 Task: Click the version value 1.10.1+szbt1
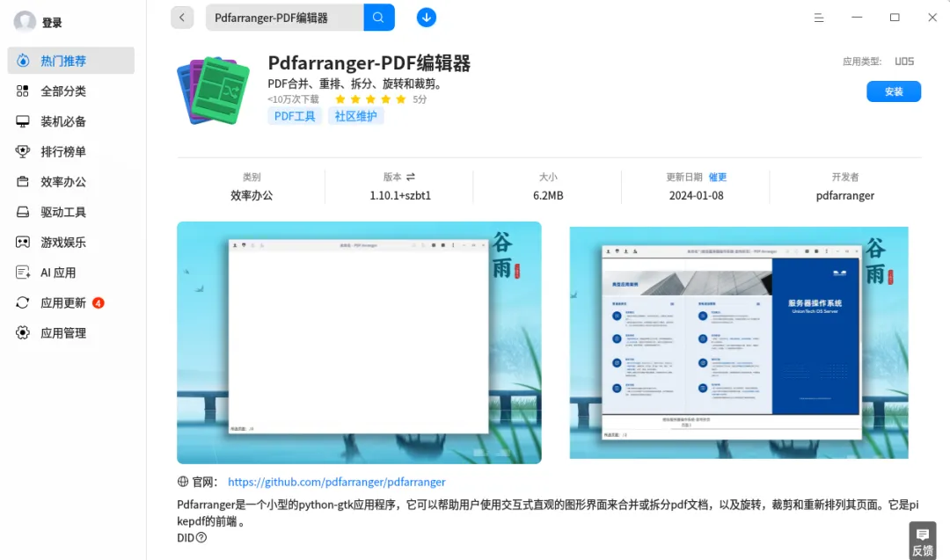click(x=400, y=195)
